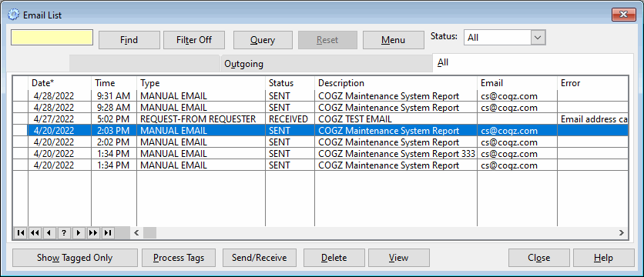
Task: Click the COGZ TEST EMAIL description
Action: coord(396,119)
